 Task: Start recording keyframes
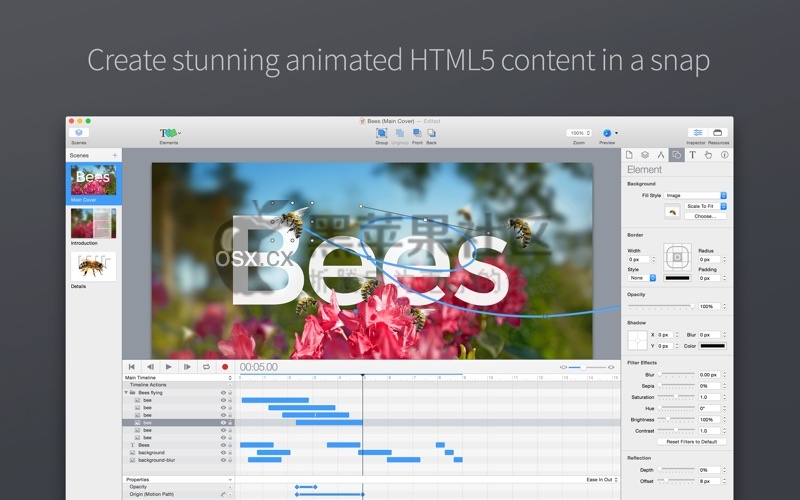[225, 367]
